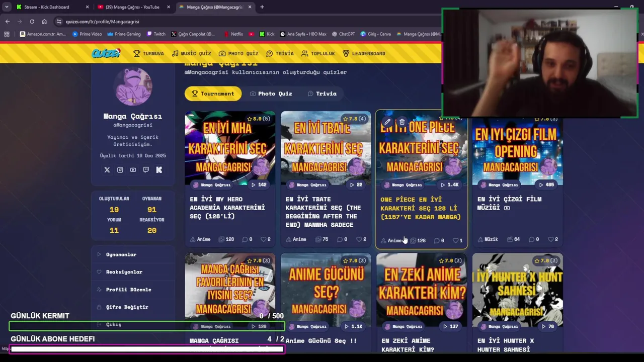This screenshot has width=644, height=362.
Task: Open the Chrome apps grid in bookmarks bar
Action: click(7, 34)
